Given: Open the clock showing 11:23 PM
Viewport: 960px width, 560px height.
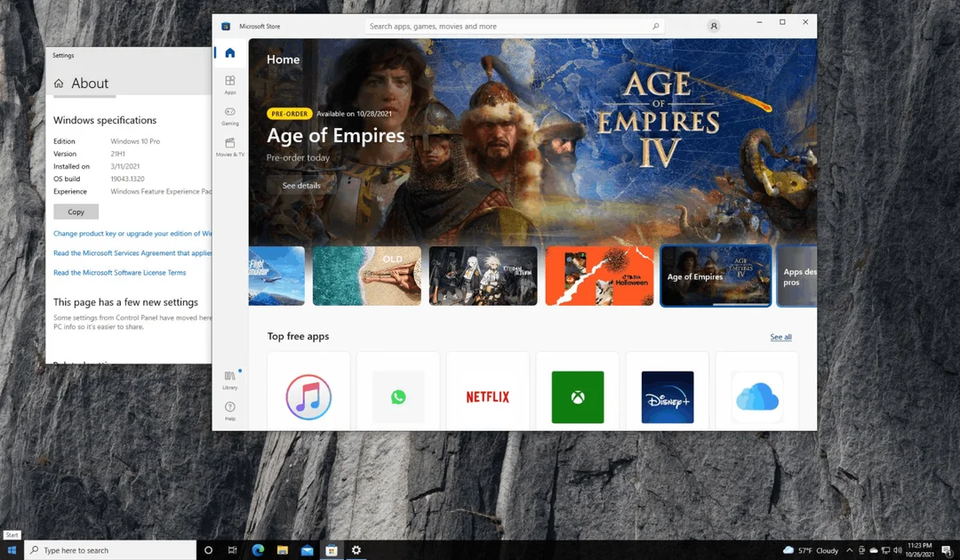Looking at the screenshot, I should coord(920,550).
